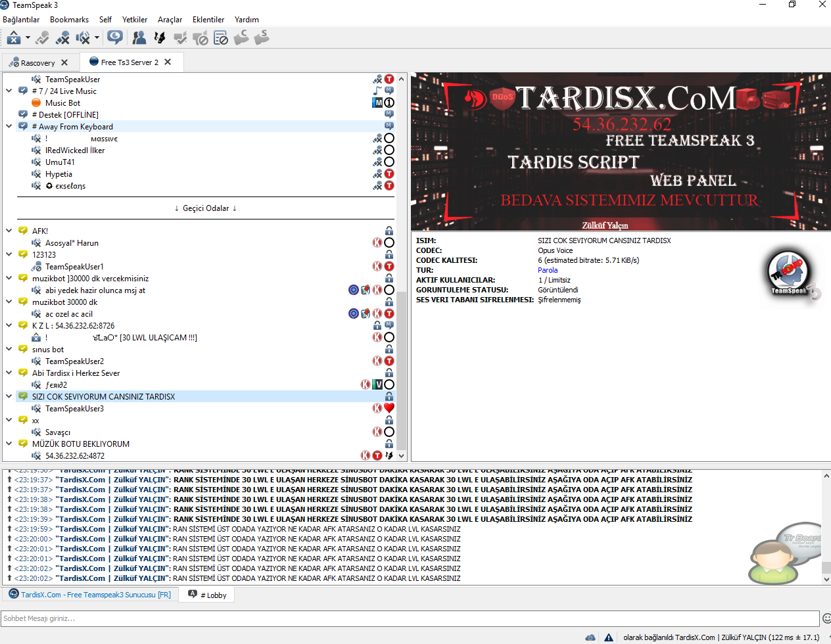
Task: Select the Geçici Odalar spacer row
Action: pos(206,208)
